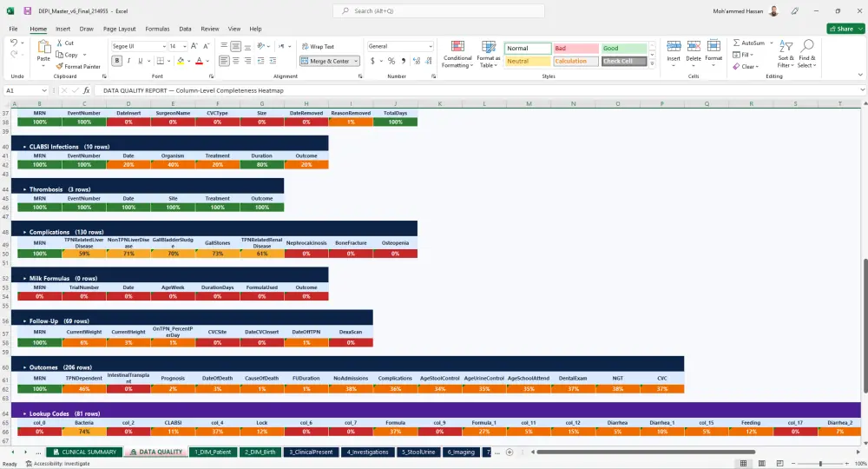
Task: Open the font name dropdown Segoe UI
Action: click(x=164, y=47)
